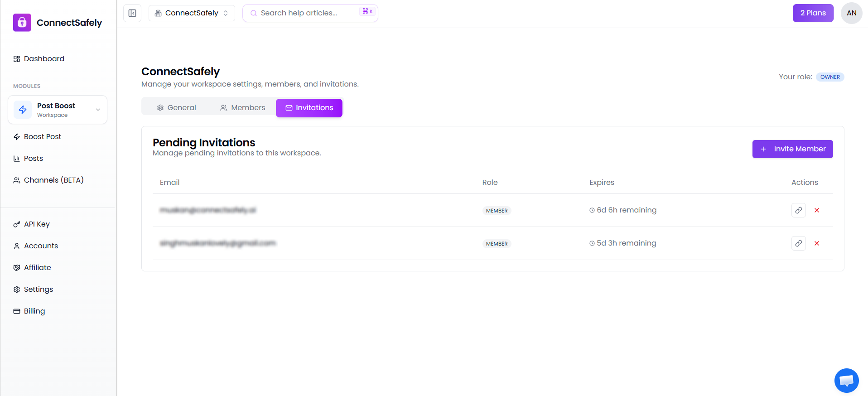Switch to the General tab

tap(176, 108)
